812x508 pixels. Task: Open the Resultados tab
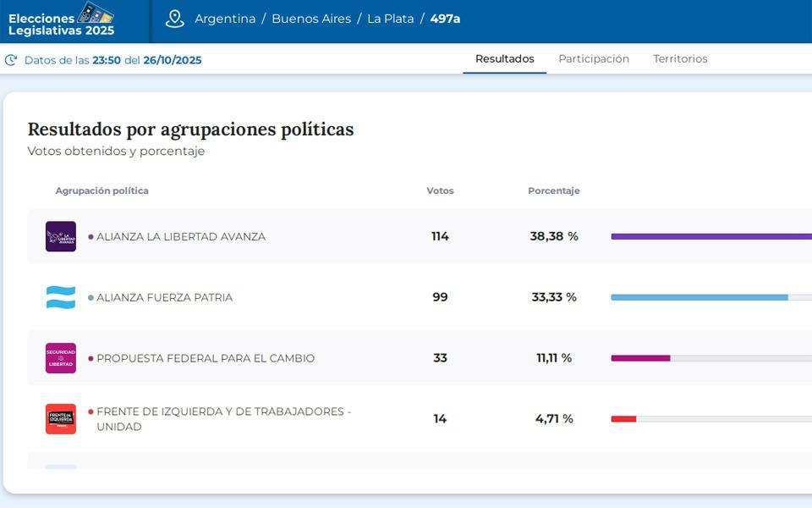tap(504, 59)
